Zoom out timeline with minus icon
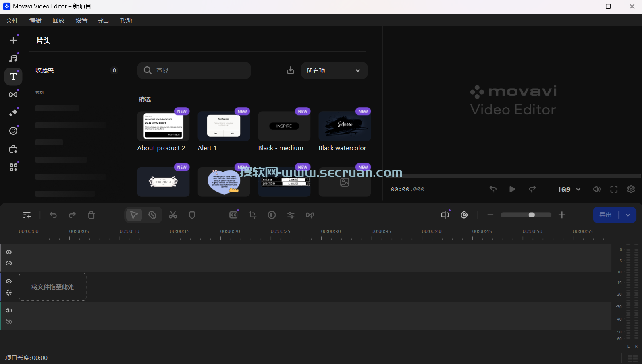 pos(490,215)
